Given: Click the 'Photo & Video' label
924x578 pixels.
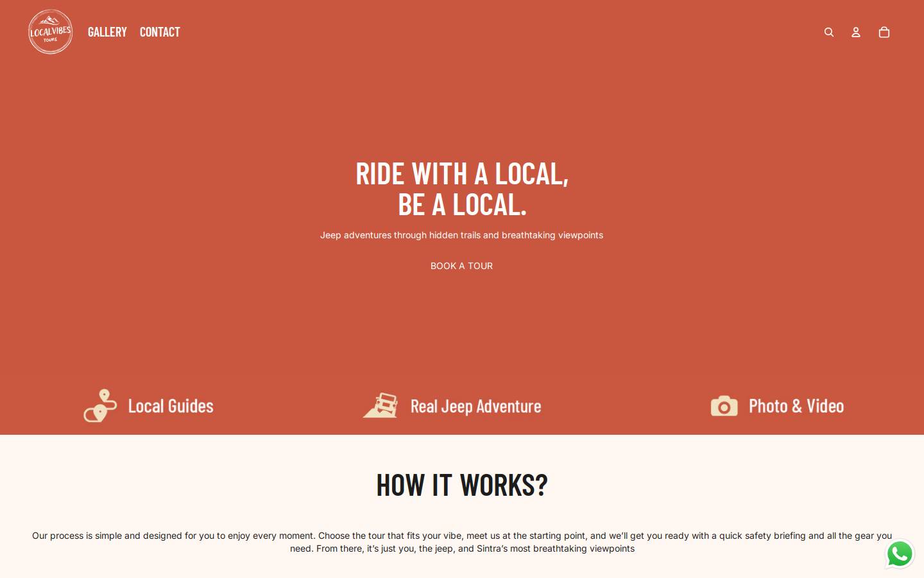Looking at the screenshot, I should (x=796, y=406).
